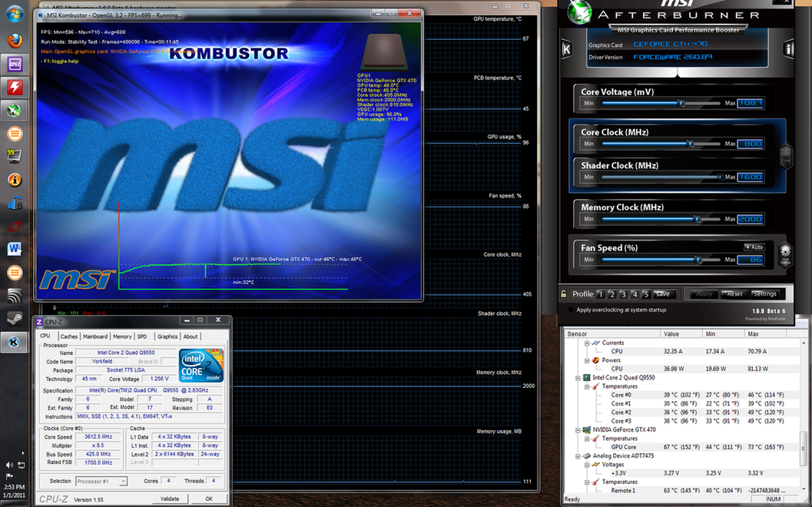Collapse the Voltages node in HWMonitor
The height and width of the screenshot is (507, 812).
coord(587,465)
